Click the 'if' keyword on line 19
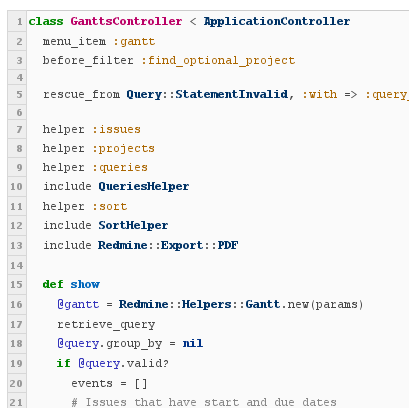 tap(64, 363)
